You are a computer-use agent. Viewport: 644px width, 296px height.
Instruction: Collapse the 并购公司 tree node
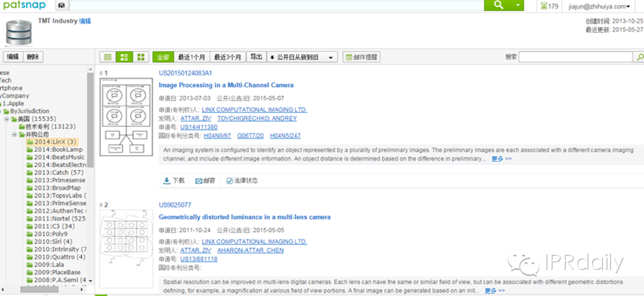coord(15,134)
